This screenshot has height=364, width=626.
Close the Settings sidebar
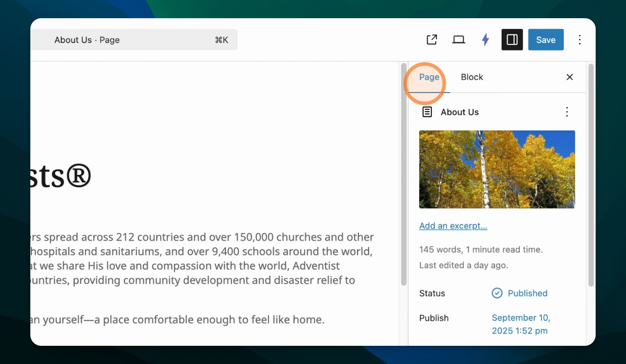click(x=569, y=77)
